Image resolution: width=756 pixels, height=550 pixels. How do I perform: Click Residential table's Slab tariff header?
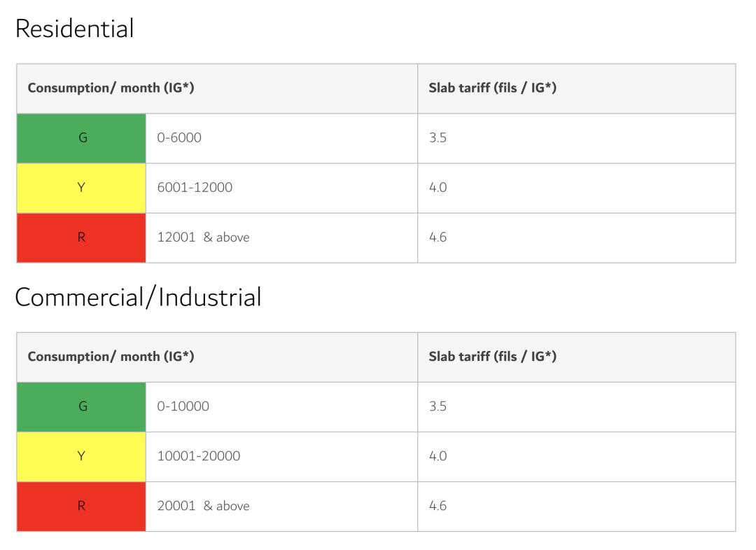492,88
